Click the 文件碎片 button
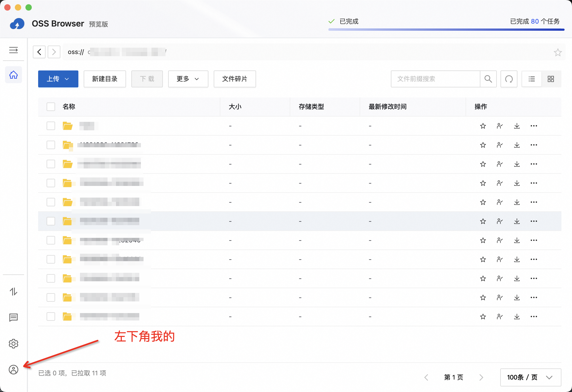 coord(235,79)
